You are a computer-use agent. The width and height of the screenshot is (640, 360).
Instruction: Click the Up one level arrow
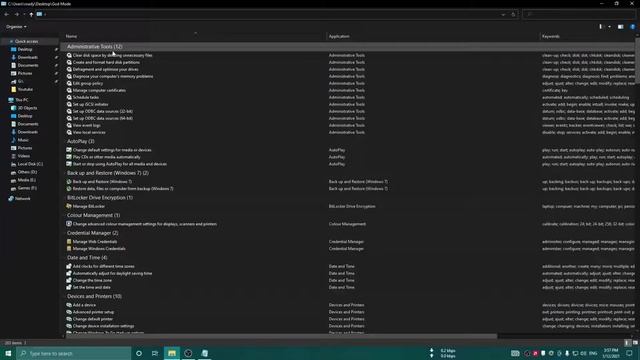(x=31, y=14)
